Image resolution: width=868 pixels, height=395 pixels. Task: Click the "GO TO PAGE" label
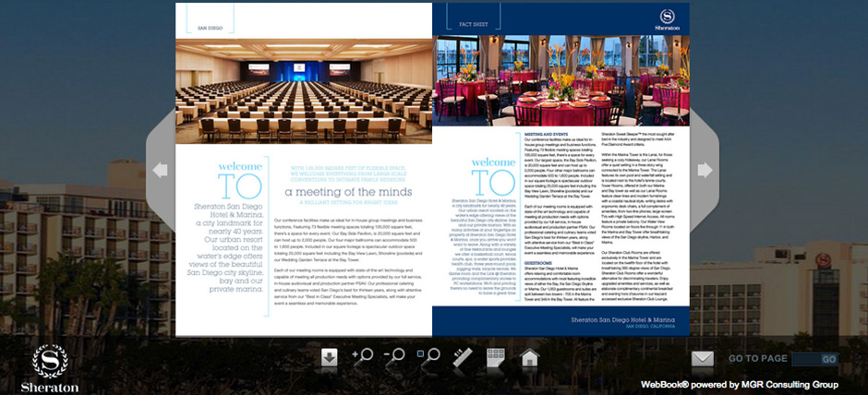[757, 358]
